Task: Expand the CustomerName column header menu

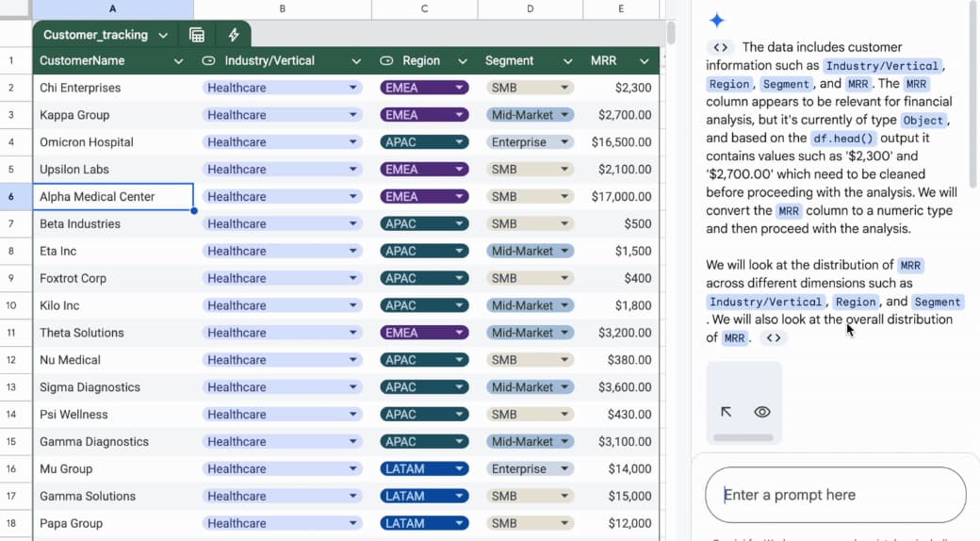Action: [178, 61]
